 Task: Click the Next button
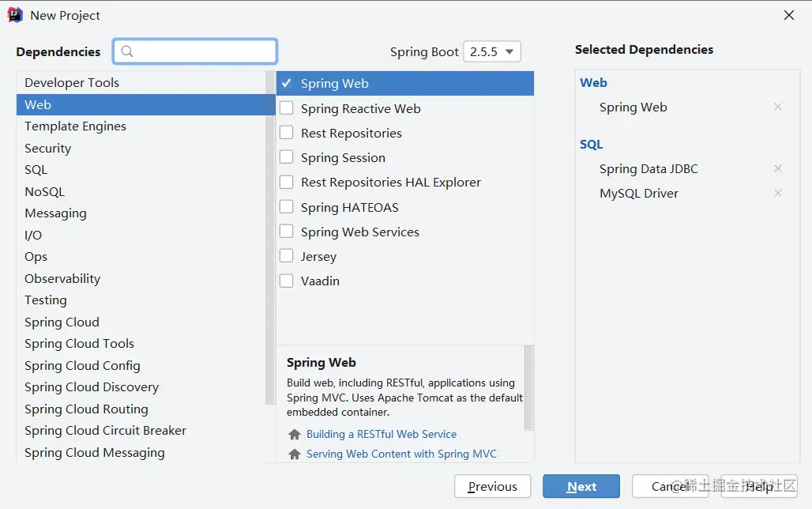[x=581, y=486]
